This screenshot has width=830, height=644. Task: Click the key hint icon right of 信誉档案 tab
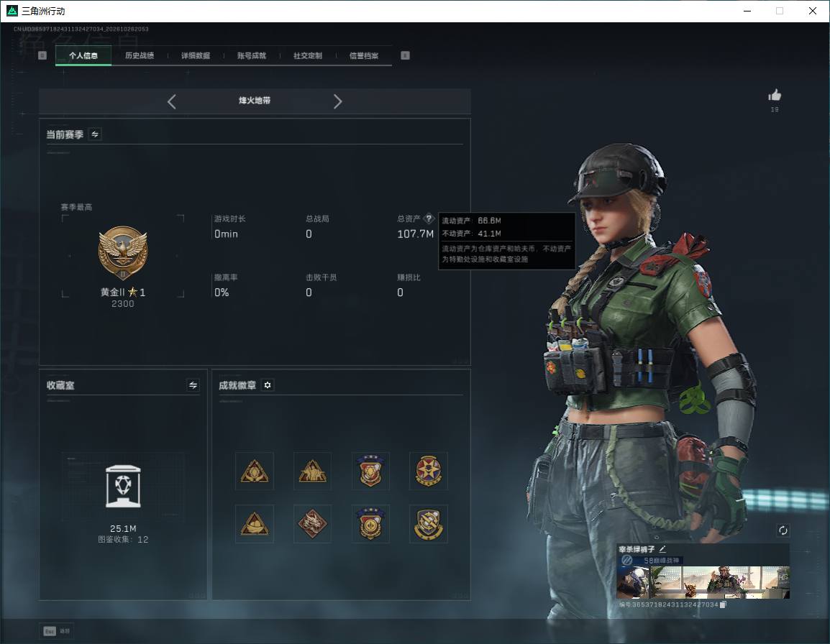pos(405,55)
